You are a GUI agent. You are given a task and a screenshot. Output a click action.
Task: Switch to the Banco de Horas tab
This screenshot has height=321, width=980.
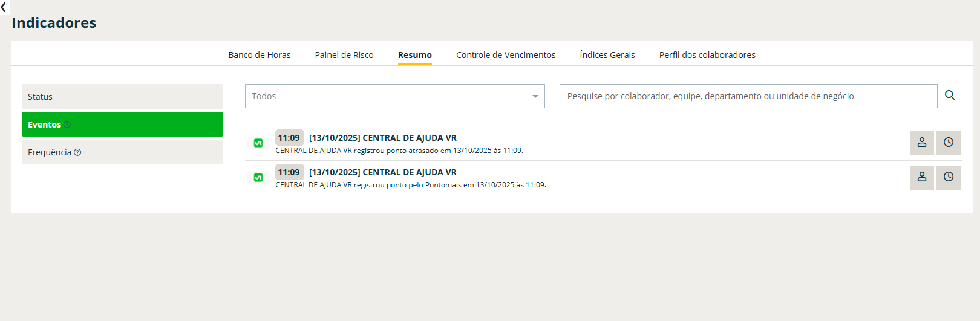coord(259,55)
